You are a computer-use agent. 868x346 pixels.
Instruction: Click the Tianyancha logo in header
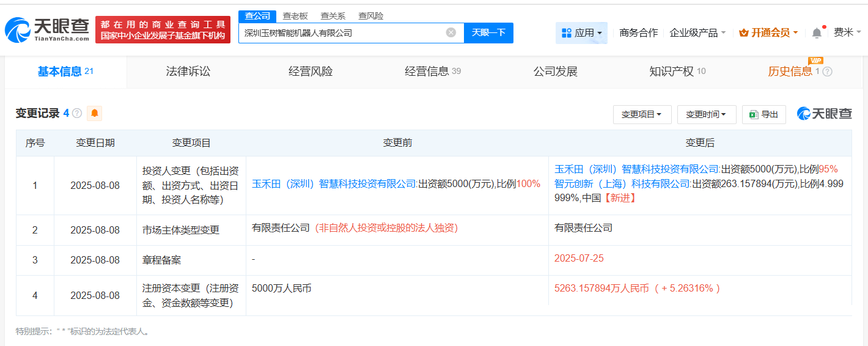coord(47,29)
